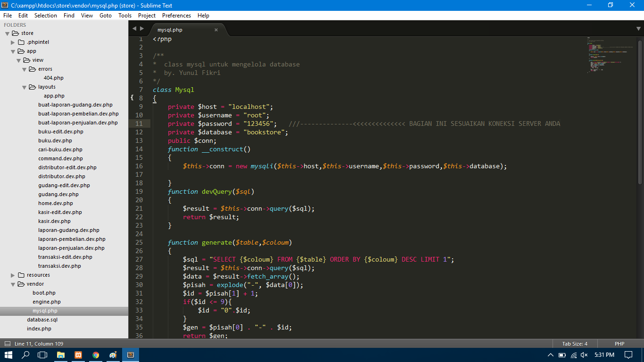This screenshot has height=362, width=644.
Task: Collapse the layouts folder
Action: click(x=24, y=87)
